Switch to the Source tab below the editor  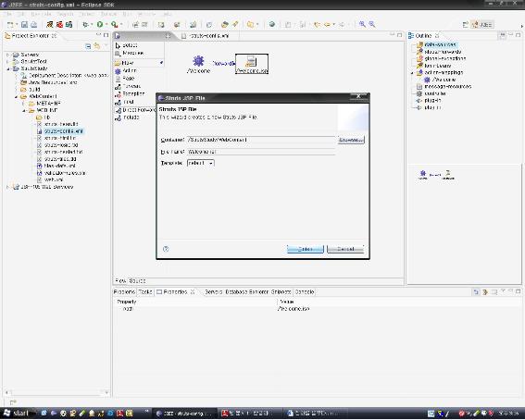coord(137,280)
